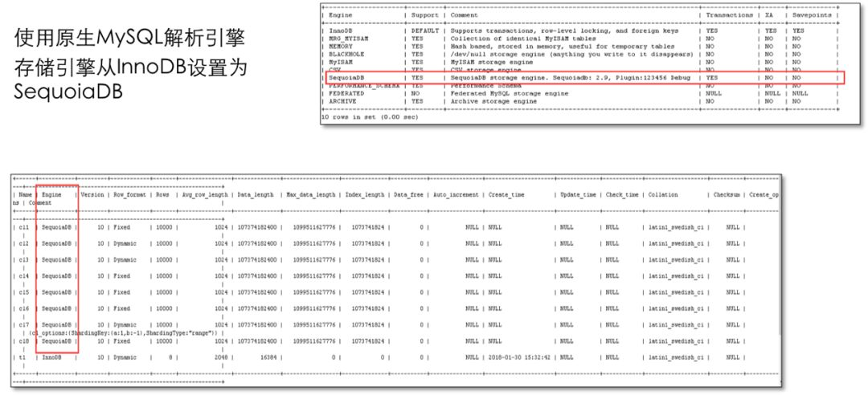Click table name "cl8" in the status output
The image size is (868, 395).
pos(24,341)
